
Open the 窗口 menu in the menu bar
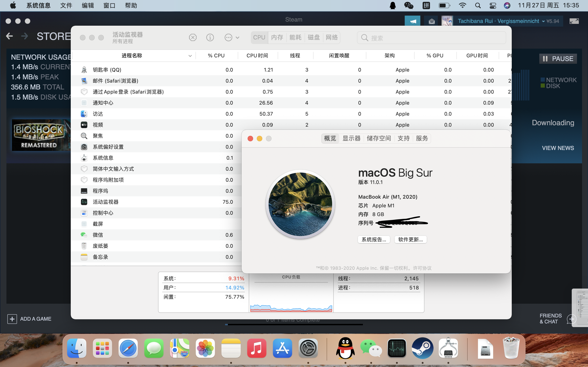tap(109, 5)
